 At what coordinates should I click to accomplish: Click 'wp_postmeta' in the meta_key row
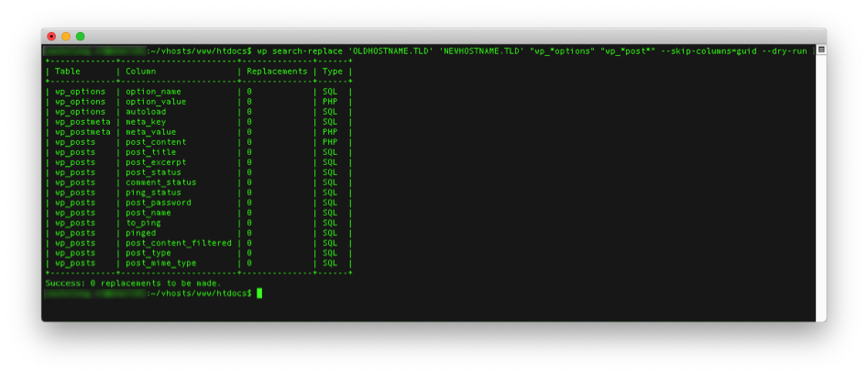(82, 122)
